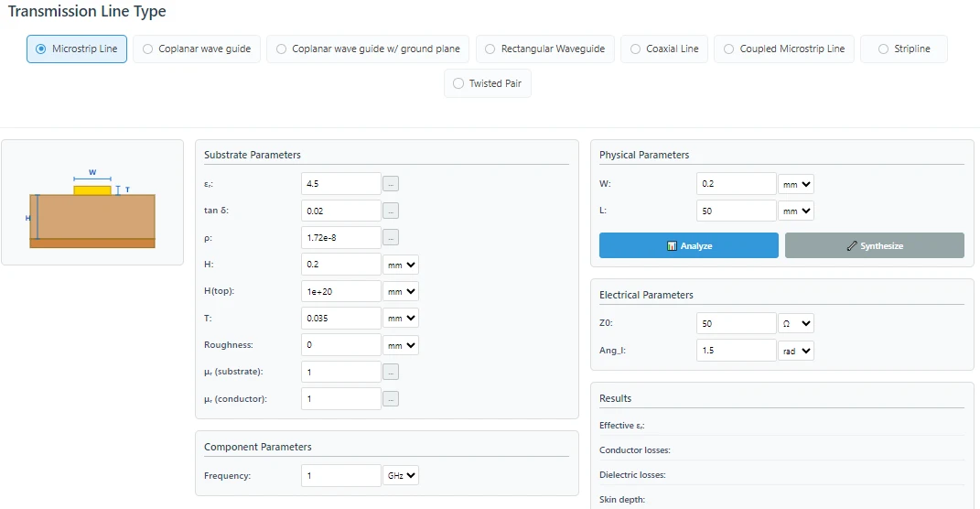Select Twisted Pair transmission line
Image resolution: width=980 pixels, height=509 pixels.
pos(490,84)
